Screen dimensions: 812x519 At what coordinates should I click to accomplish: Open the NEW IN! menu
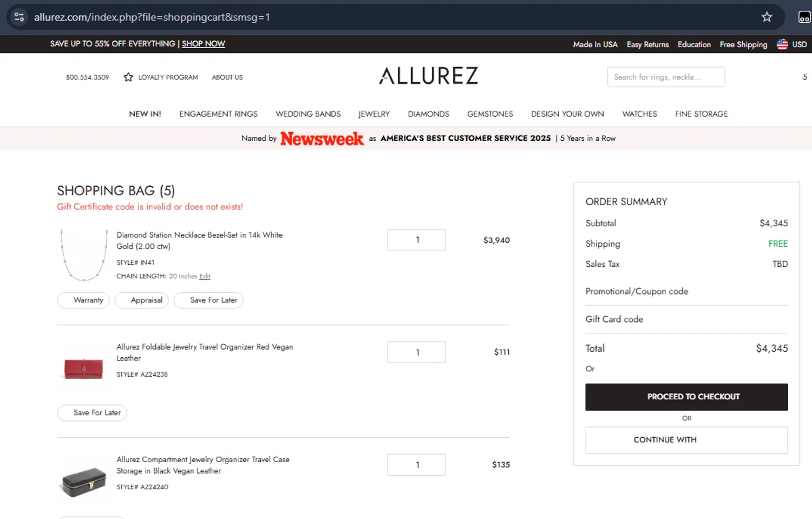tap(145, 114)
